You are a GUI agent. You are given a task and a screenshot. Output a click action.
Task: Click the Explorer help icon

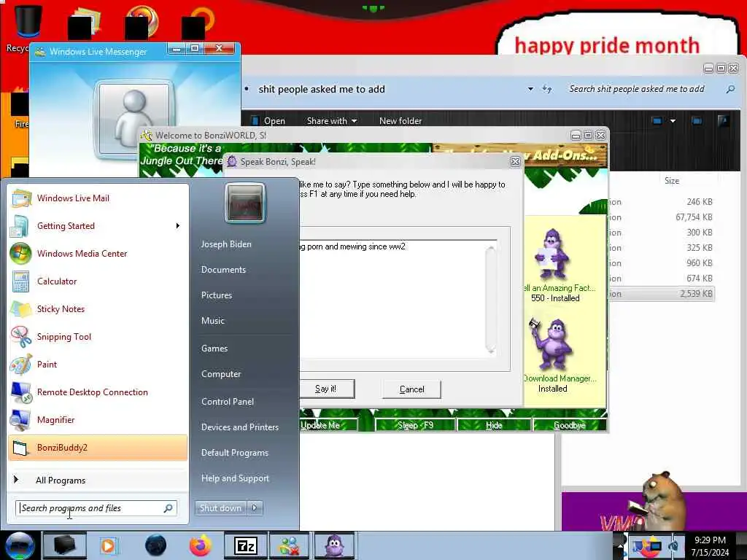tap(723, 121)
